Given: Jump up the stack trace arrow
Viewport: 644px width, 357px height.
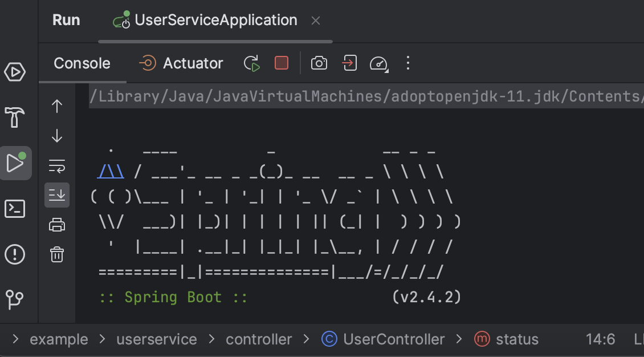Looking at the screenshot, I should click(57, 107).
